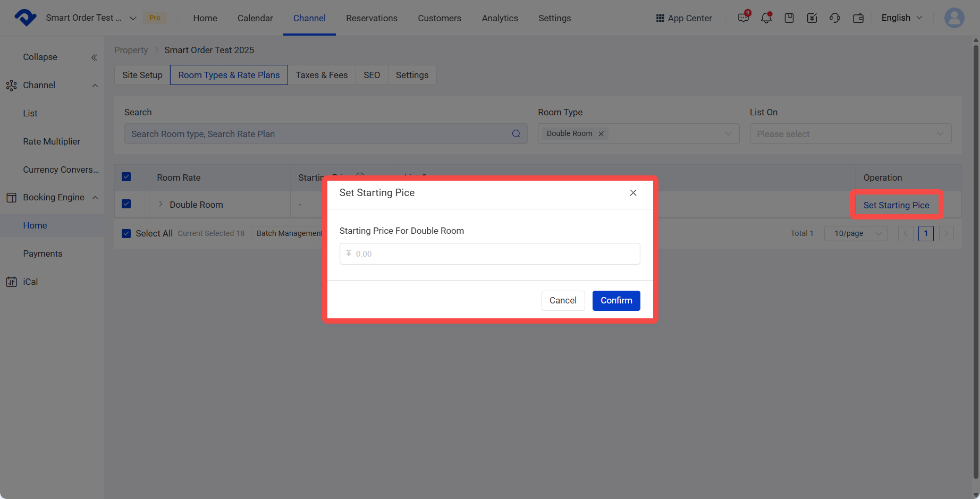Open the 10/page size dropdown
This screenshot has height=499, width=980.
(856, 233)
